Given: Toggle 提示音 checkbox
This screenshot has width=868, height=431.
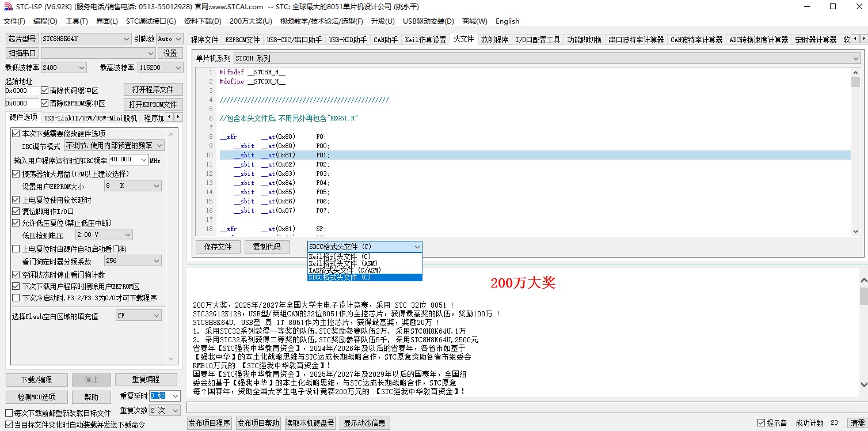Looking at the screenshot, I should 761,423.
